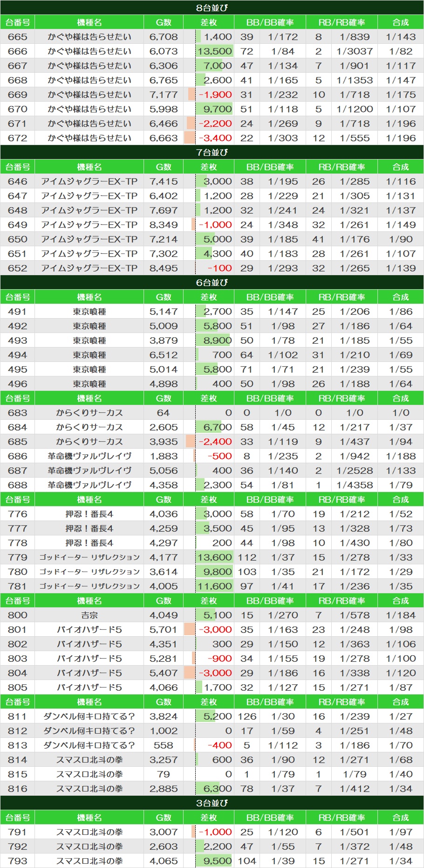Select 1/348 BB rate in row 649
424x868 pixels.
click(283, 225)
